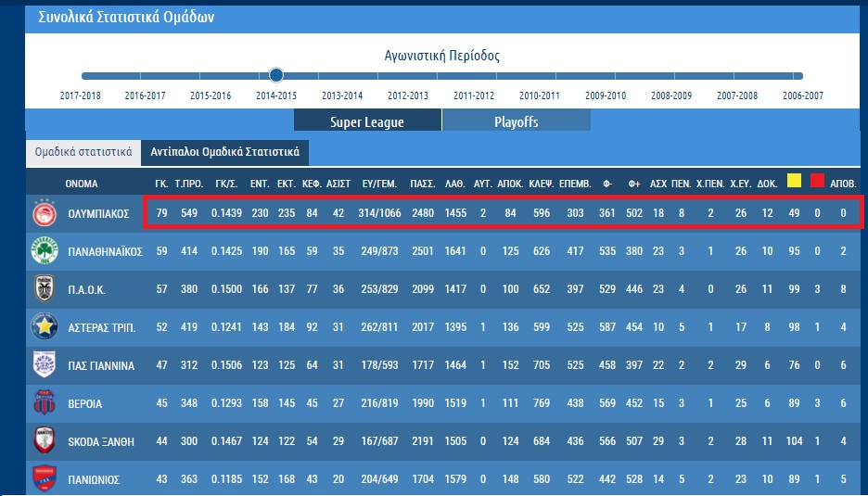
Task: Sort by ΠΕΝ. column header
Action: click(682, 184)
